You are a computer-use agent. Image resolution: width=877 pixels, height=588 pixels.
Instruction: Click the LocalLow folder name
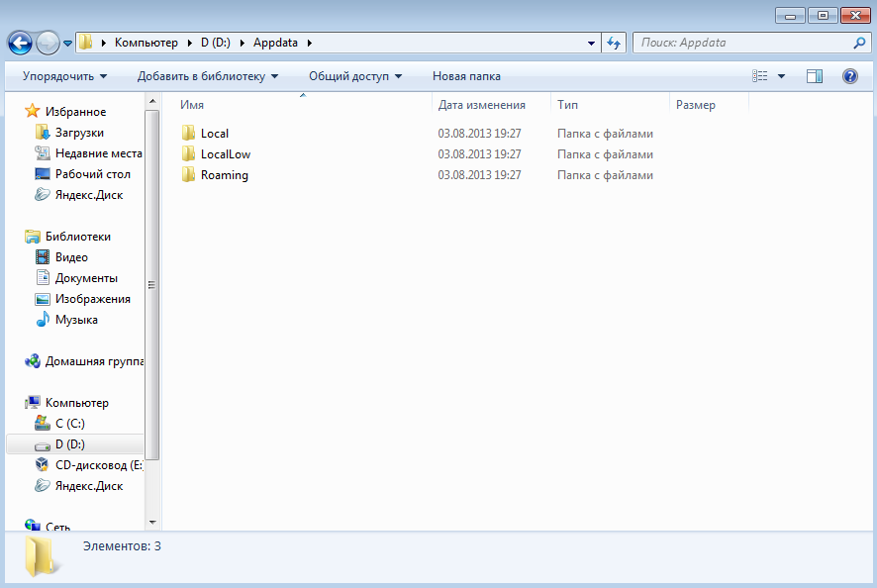[226, 153]
